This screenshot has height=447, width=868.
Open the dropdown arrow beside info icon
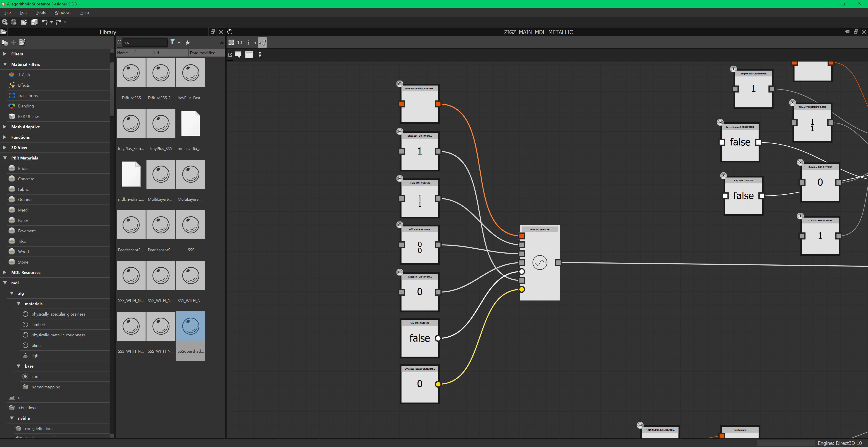(x=255, y=43)
